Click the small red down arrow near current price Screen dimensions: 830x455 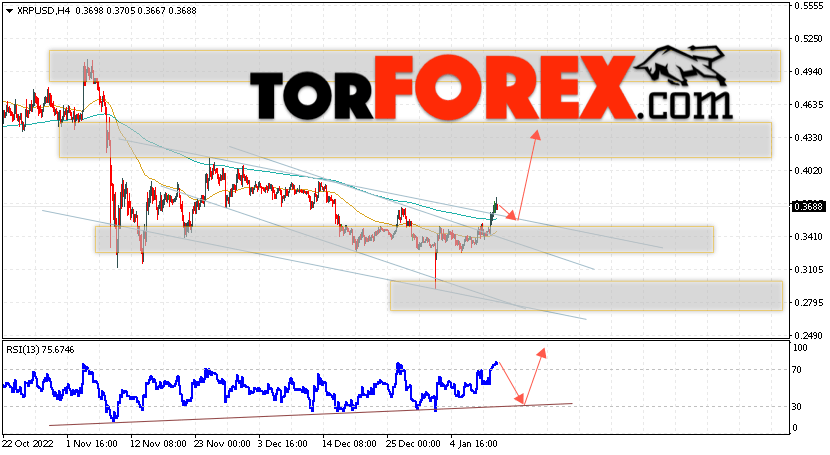[507, 212]
